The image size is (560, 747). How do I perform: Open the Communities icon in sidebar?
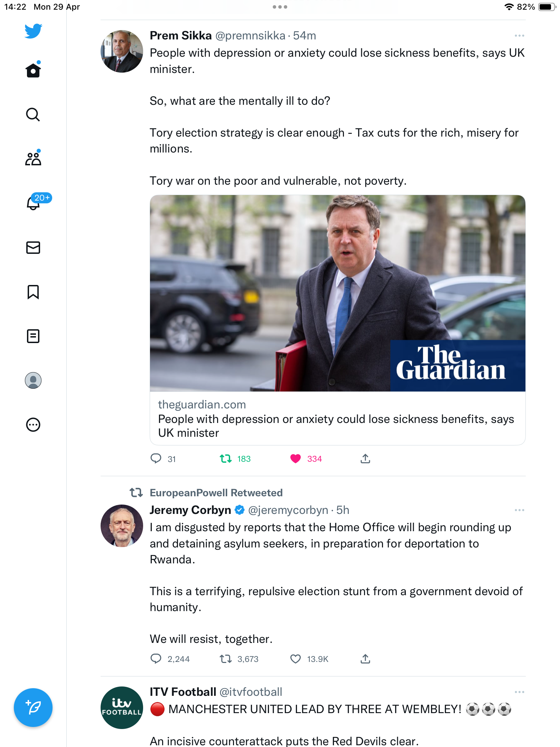click(x=33, y=158)
